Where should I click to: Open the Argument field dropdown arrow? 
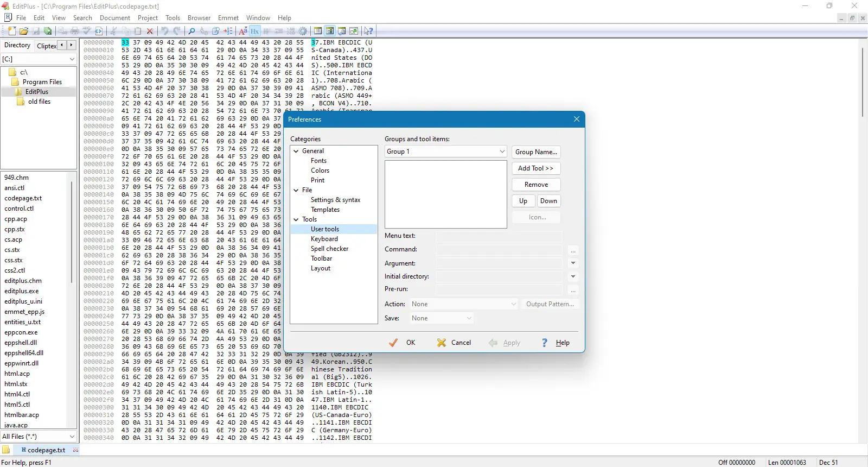(573, 263)
